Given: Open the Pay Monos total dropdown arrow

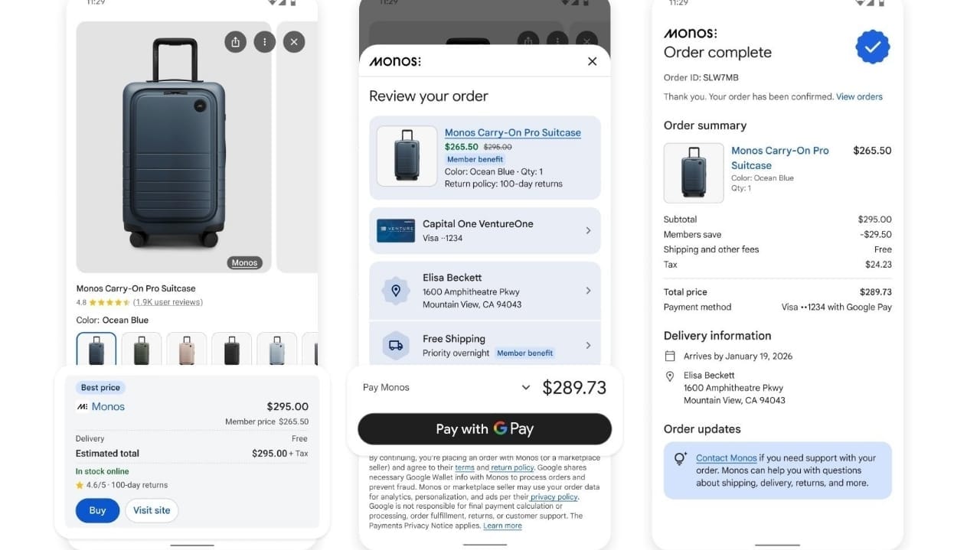Looking at the screenshot, I should coord(526,387).
